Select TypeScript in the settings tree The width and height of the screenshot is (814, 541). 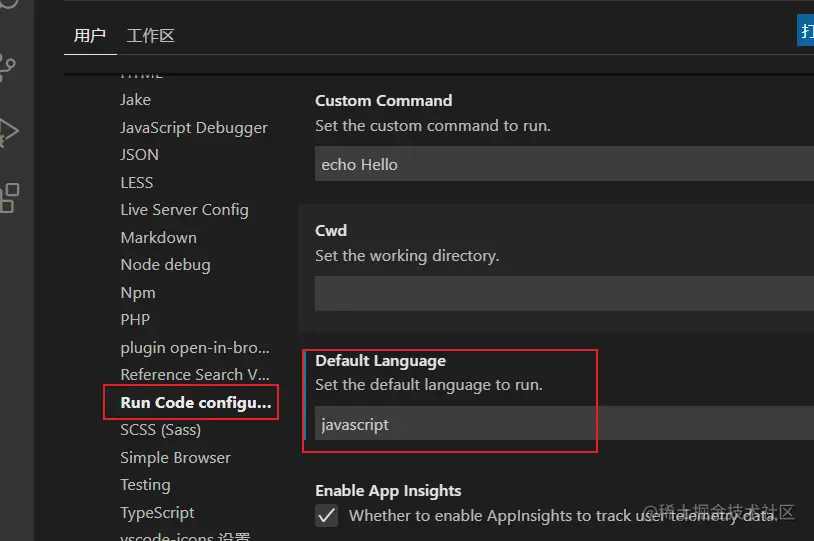157,512
